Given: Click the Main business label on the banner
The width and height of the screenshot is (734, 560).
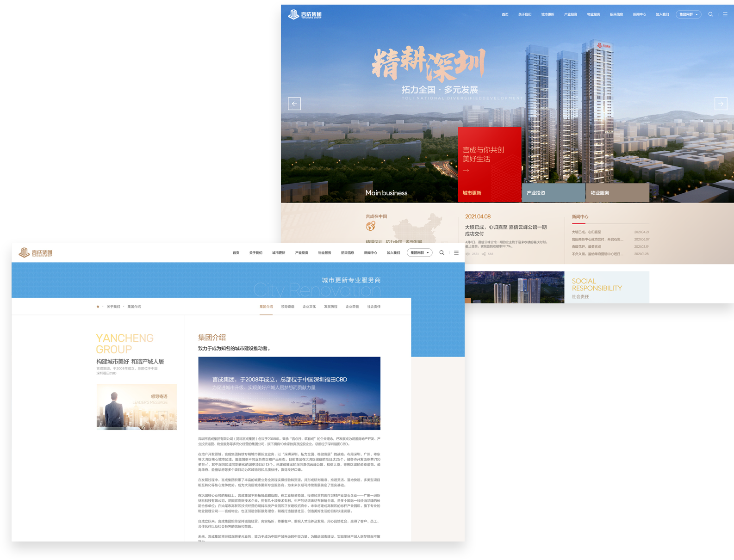Looking at the screenshot, I should click(x=386, y=193).
